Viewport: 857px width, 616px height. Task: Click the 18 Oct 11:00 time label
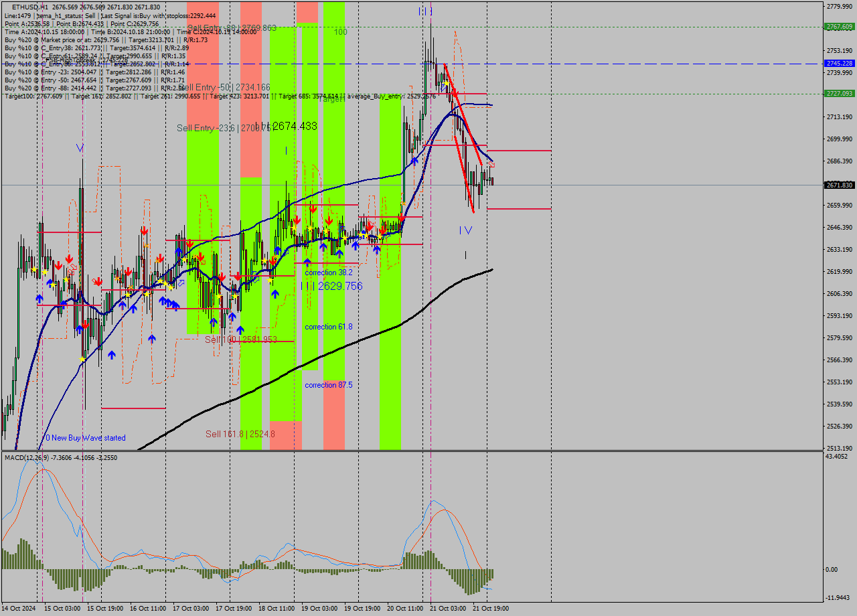277,609
